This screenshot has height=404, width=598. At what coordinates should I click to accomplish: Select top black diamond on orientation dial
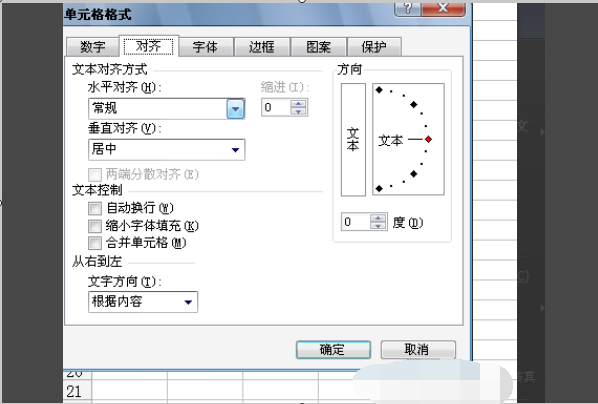tap(379, 90)
